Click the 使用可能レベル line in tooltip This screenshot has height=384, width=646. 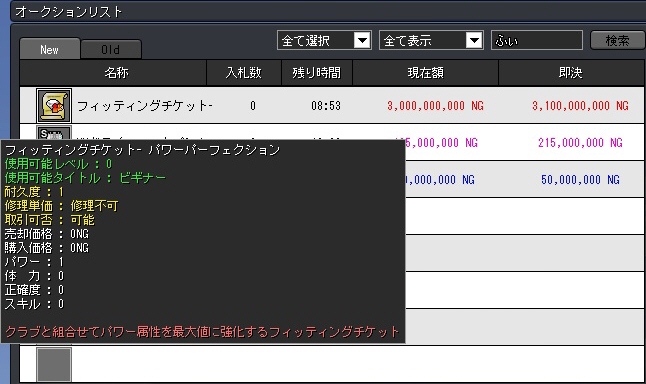pos(58,164)
